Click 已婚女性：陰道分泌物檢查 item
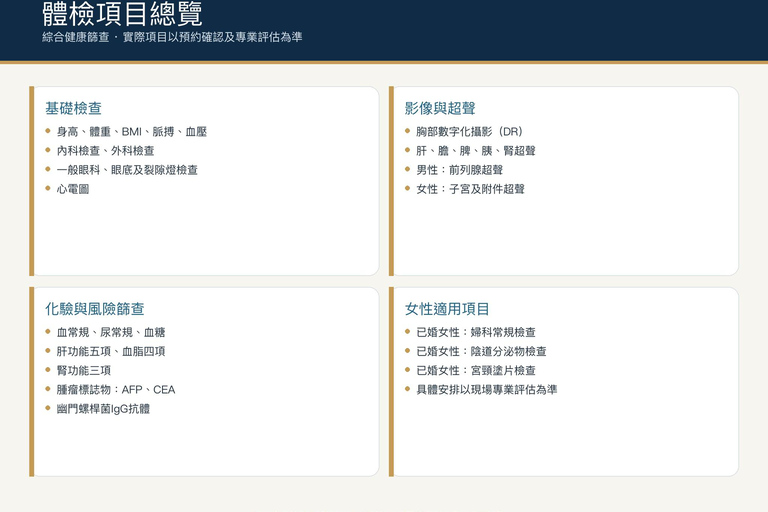 (x=481, y=351)
